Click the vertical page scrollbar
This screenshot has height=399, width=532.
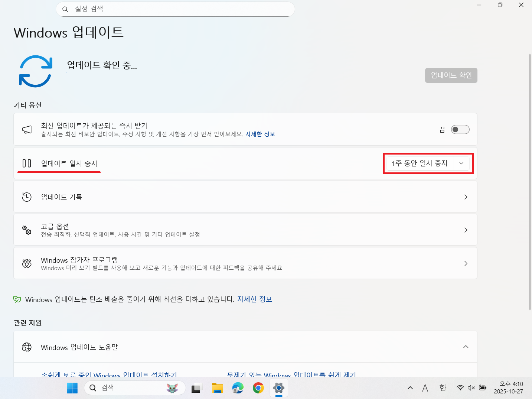[530, 182]
